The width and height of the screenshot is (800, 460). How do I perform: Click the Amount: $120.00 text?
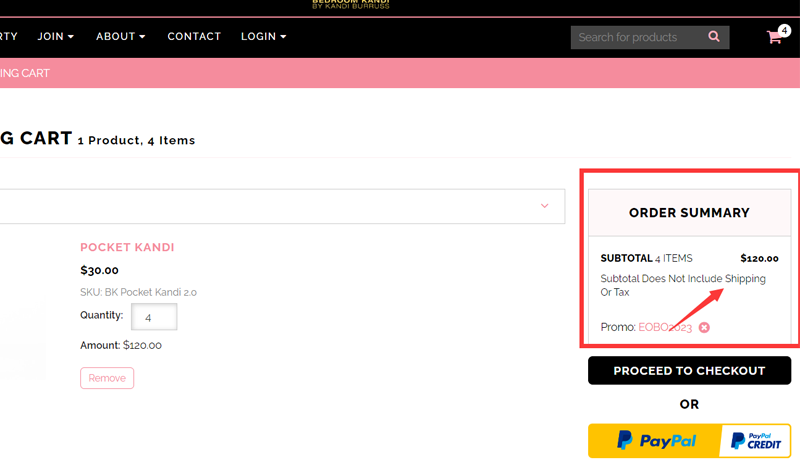pos(121,345)
